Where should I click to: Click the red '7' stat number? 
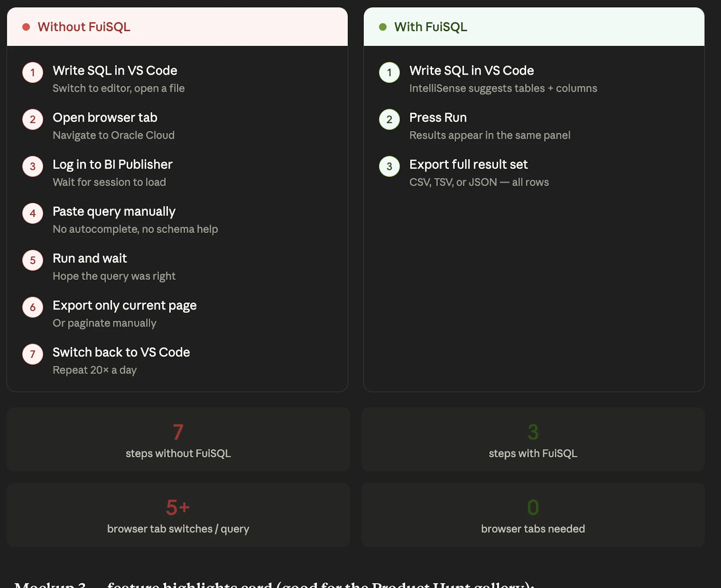pyautogui.click(x=178, y=432)
